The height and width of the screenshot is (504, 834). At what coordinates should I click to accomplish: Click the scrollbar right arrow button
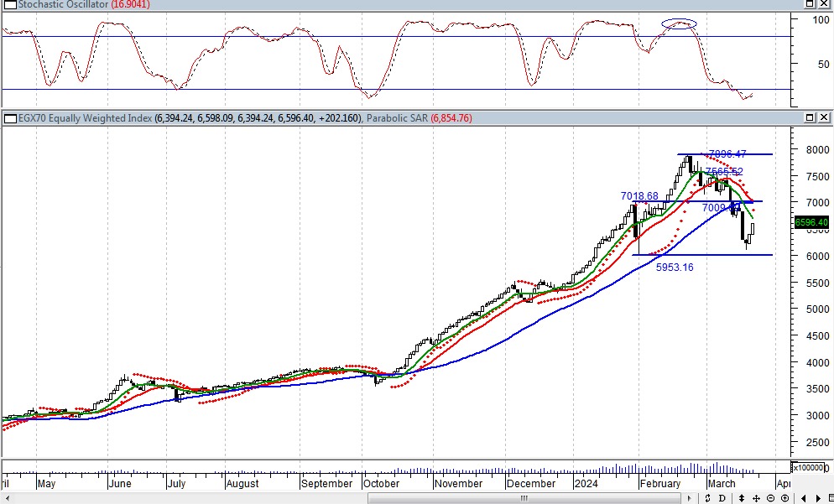[690, 498]
